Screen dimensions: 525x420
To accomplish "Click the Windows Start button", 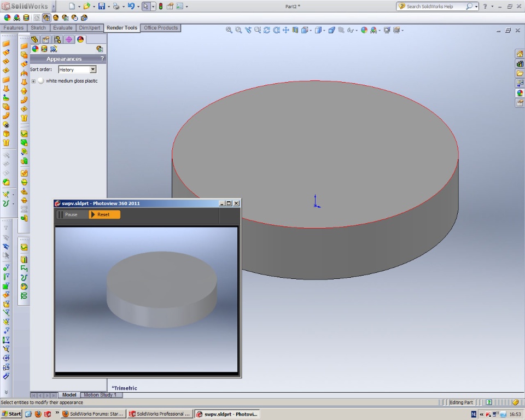I will 11,414.
